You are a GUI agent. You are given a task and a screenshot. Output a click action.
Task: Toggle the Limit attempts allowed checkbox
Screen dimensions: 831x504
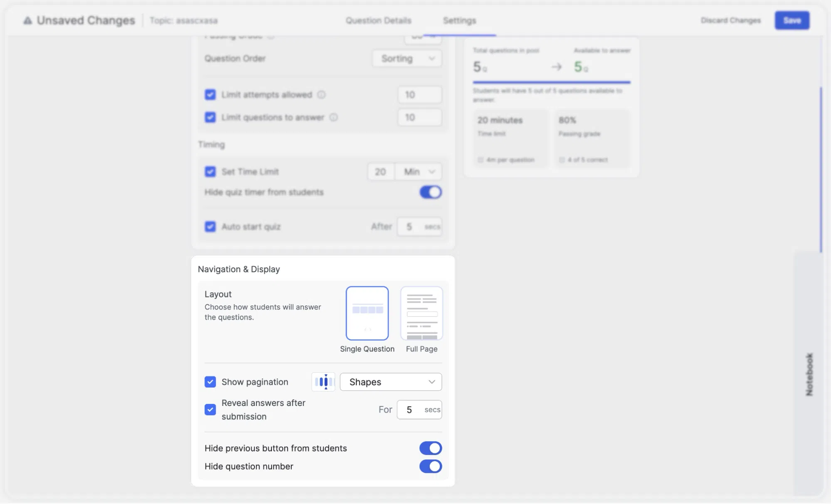[x=210, y=95]
